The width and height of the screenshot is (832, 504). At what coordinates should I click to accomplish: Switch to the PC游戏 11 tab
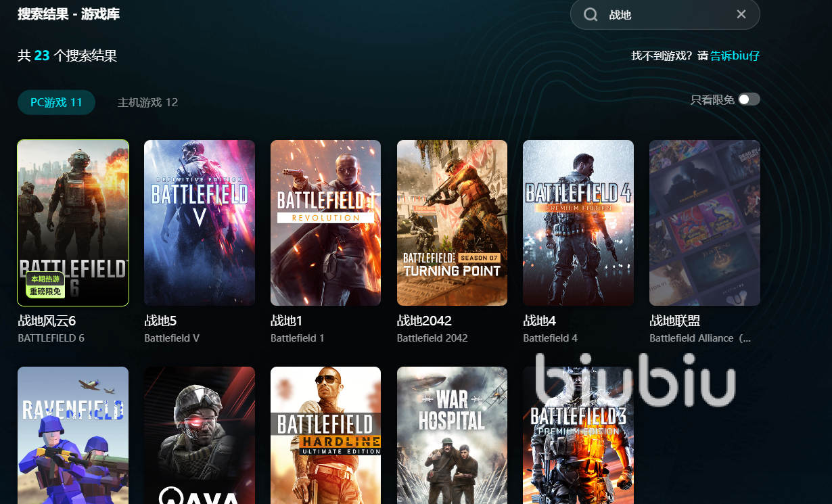tap(56, 102)
